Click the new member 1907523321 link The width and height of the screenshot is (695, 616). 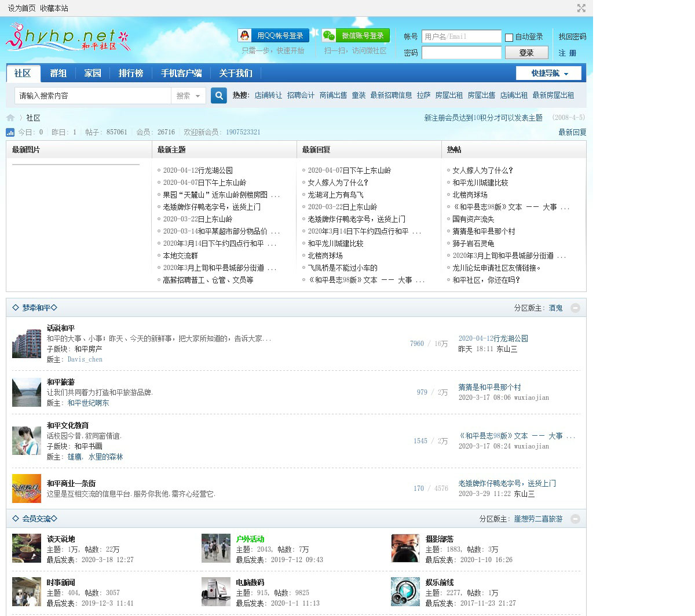243,132
